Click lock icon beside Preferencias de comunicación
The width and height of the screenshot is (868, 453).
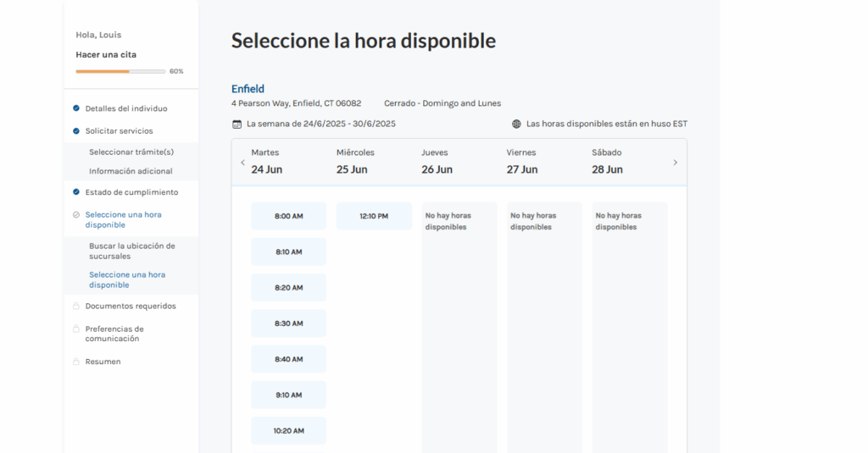pos(76,329)
